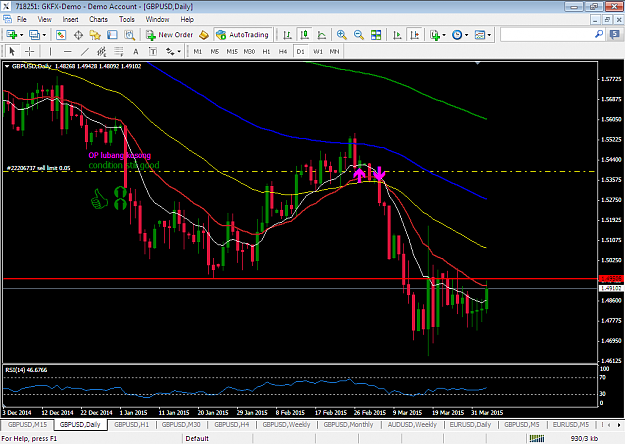
Task: Toggle Chart Shift icon
Action: pos(415,35)
